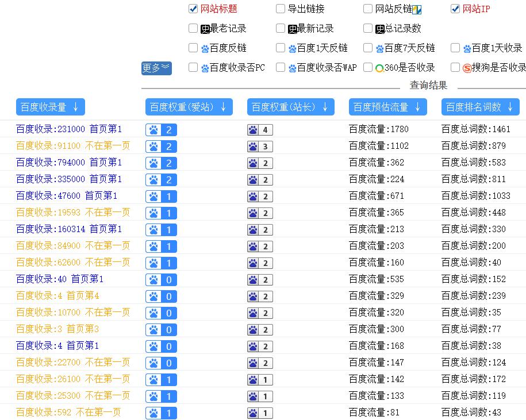The height and width of the screenshot is (420, 526).
Task: Enable the 百度7天反链 checkbox
Action: tap(368, 48)
